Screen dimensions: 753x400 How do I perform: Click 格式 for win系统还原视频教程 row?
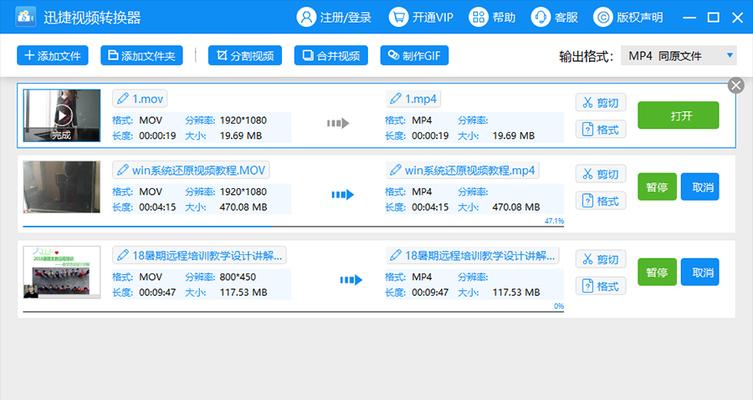point(600,201)
